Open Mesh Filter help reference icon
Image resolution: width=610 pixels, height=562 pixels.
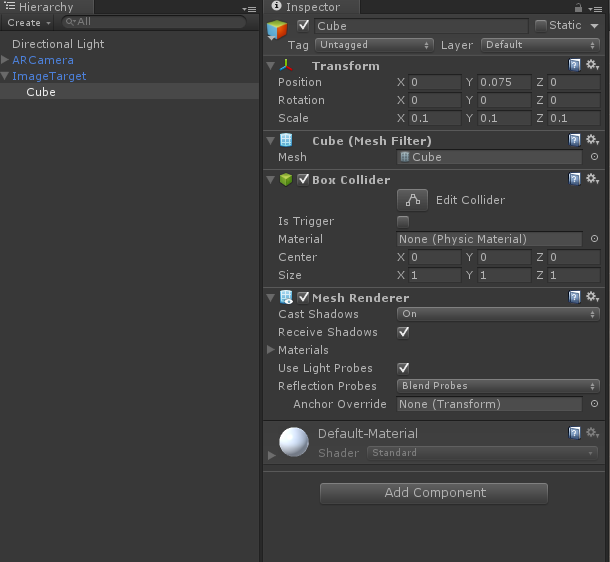(574, 140)
